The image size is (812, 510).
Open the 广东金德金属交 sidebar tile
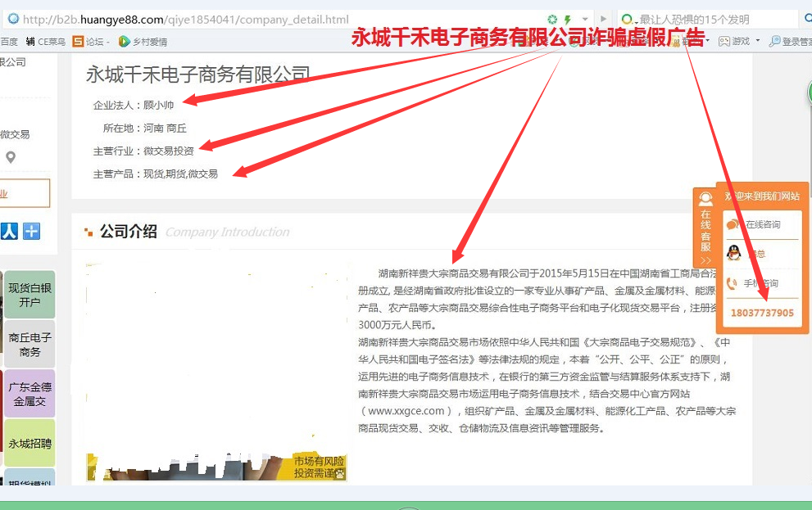click(x=29, y=394)
